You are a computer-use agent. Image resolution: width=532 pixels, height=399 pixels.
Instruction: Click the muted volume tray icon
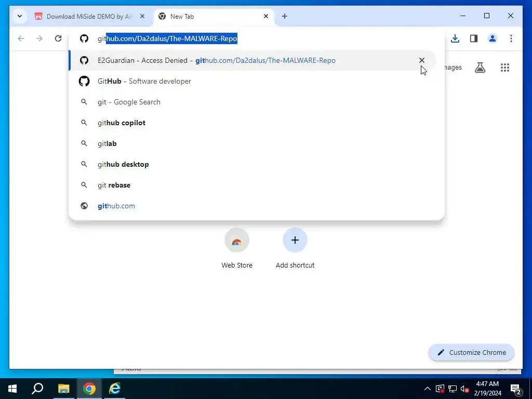[465, 389]
